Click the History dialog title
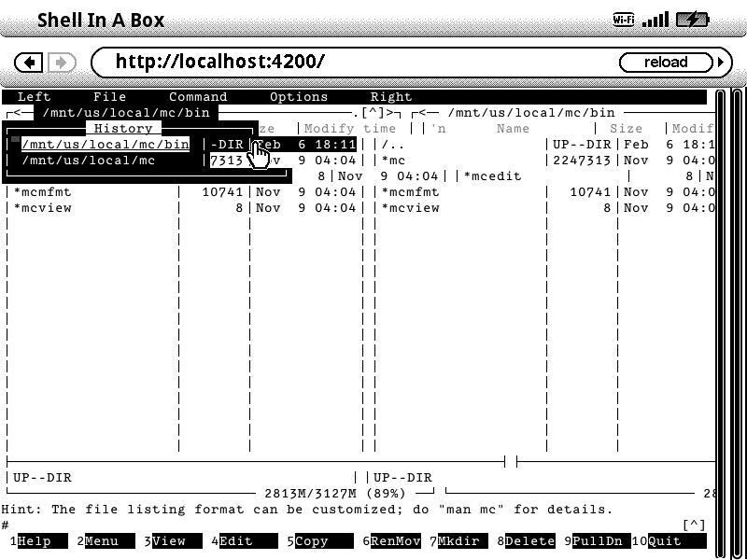This screenshot has height=560, width=747. tap(123, 129)
